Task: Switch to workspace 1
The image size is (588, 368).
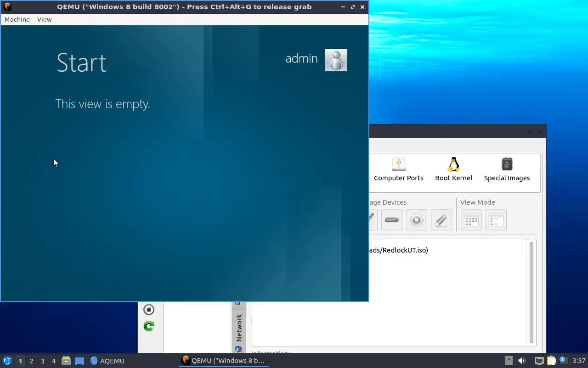Action: pos(20,361)
